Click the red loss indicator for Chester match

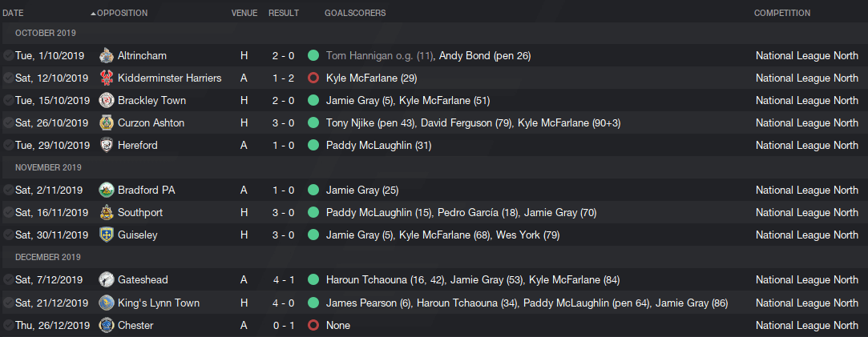click(x=313, y=326)
